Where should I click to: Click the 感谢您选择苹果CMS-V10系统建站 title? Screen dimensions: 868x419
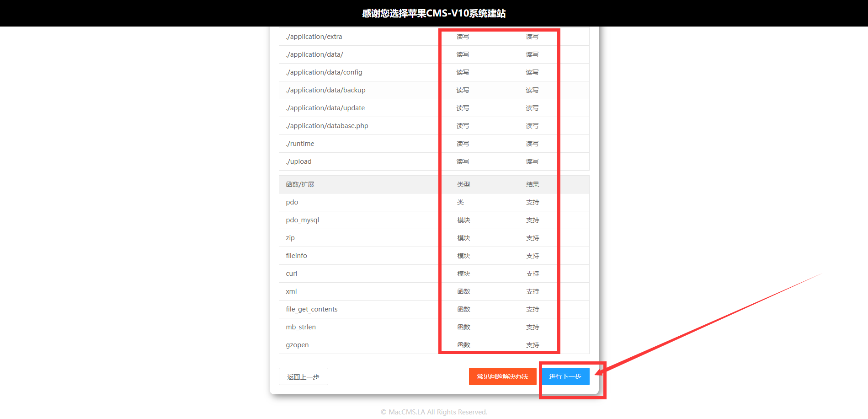pyautogui.click(x=434, y=13)
